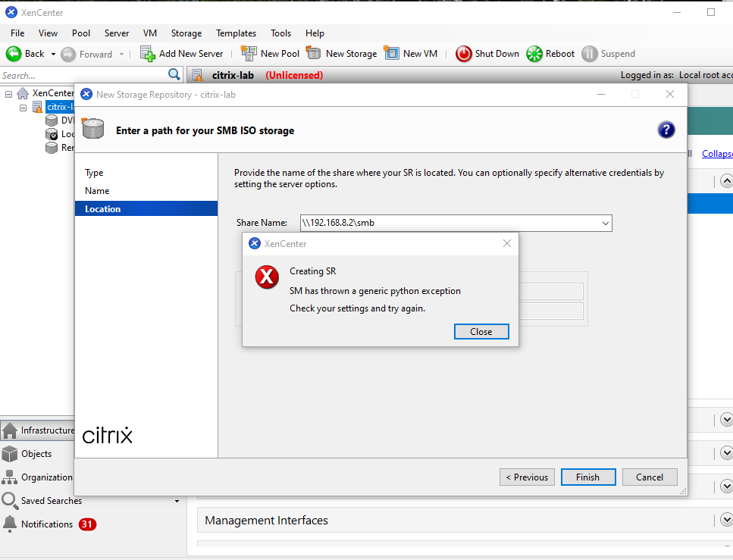
Task: Click the red Shut Down icon
Action: [x=464, y=54]
